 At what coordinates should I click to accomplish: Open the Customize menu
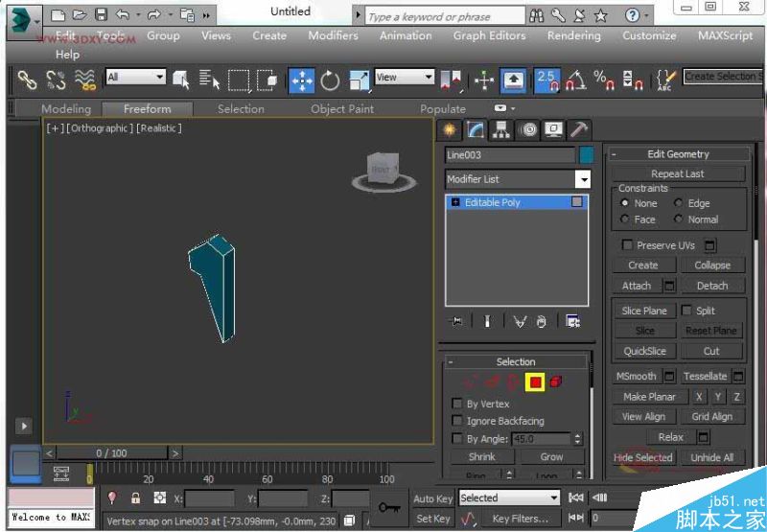click(649, 35)
